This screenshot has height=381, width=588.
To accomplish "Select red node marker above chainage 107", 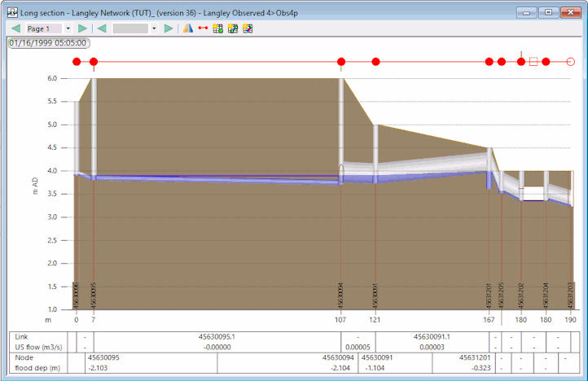I will (341, 62).
